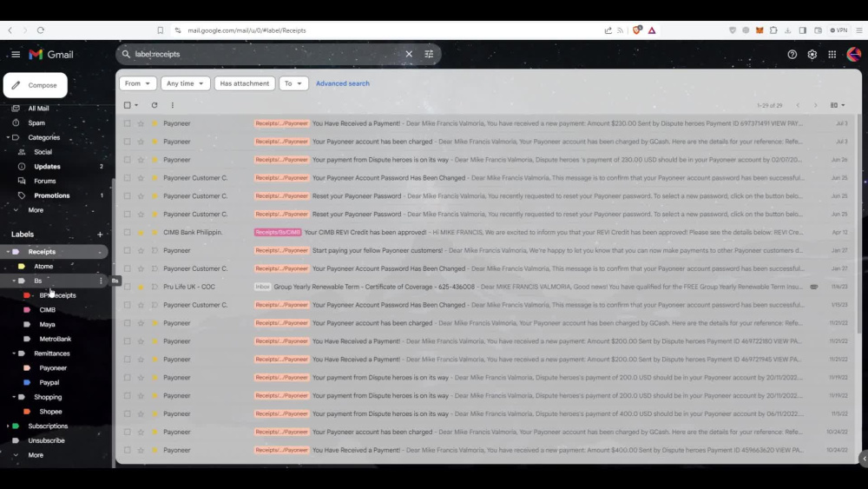Click the refresh mail list icon

pyautogui.click(x=155, y=105)
